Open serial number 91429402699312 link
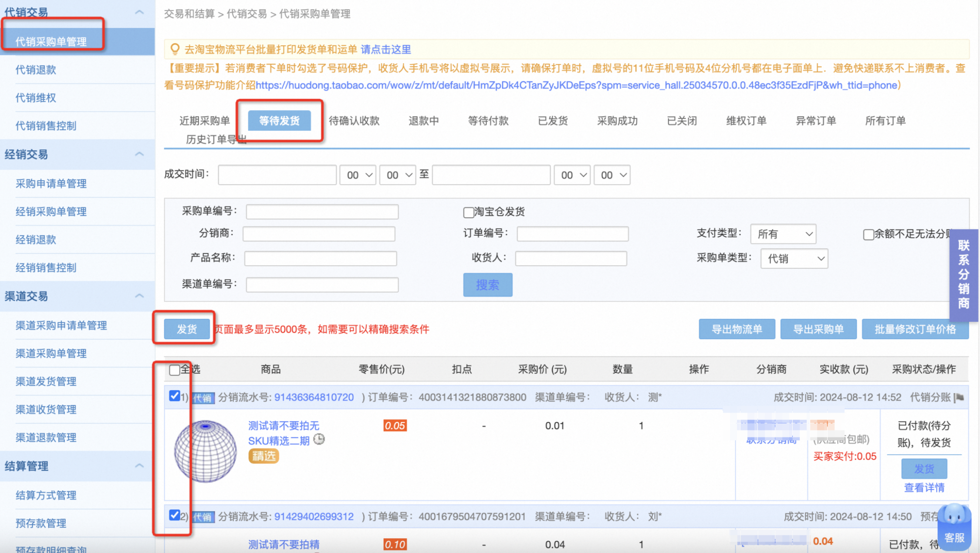The image size is (980, 553). pyautogui.click(x=314, y=517)
